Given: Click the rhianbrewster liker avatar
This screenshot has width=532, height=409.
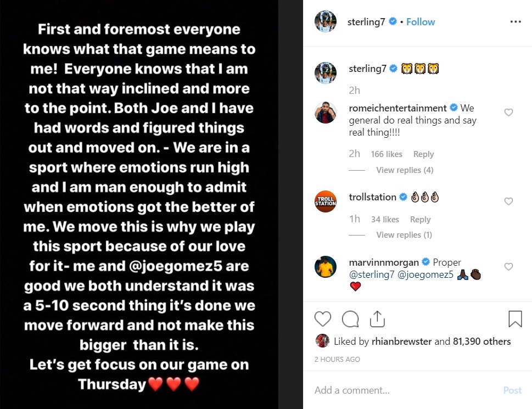Looking at the screenshot, I should [322, 341].
